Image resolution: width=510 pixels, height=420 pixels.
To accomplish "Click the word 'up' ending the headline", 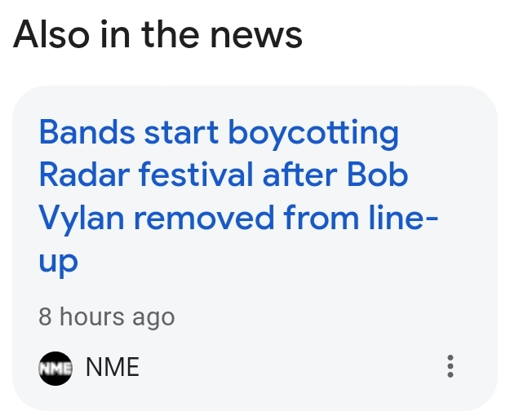I will pyautogui.click(x=59, y=262).
